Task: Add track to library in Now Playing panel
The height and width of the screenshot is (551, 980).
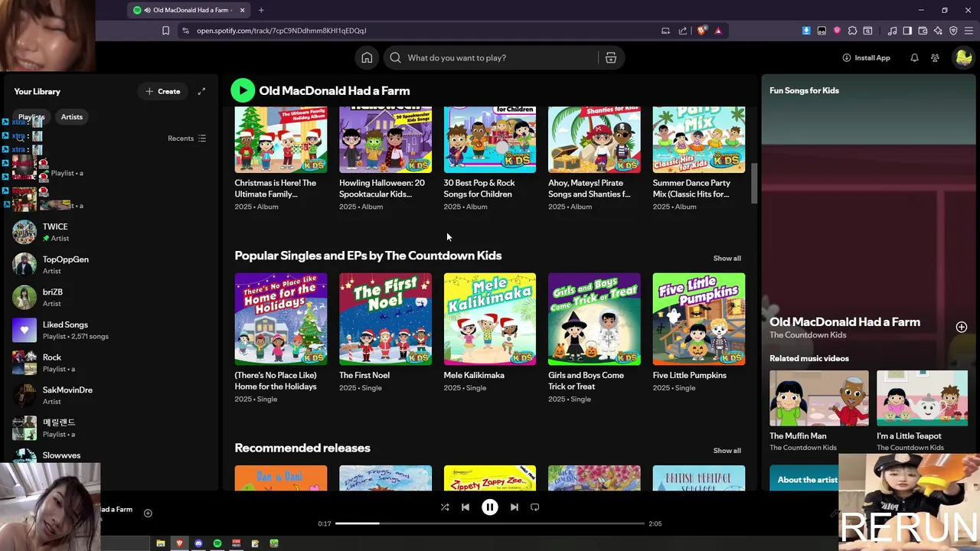Action: pos(962,327)
